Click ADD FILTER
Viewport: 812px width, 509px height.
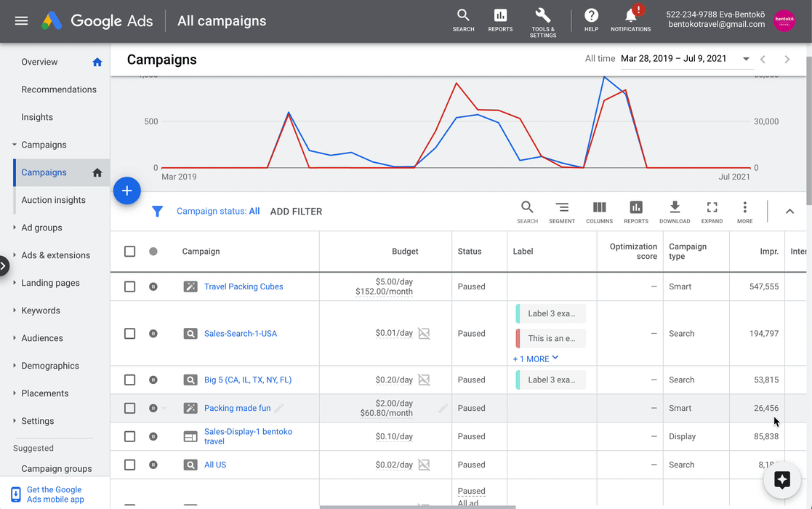[x=296, y=212]
